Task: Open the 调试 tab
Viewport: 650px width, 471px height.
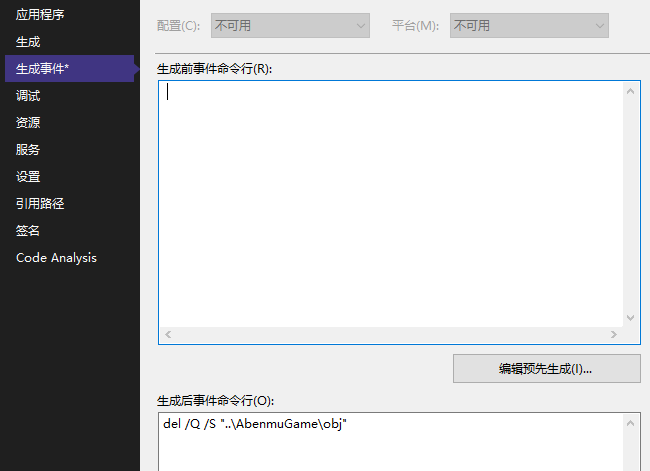Action: 28,96
